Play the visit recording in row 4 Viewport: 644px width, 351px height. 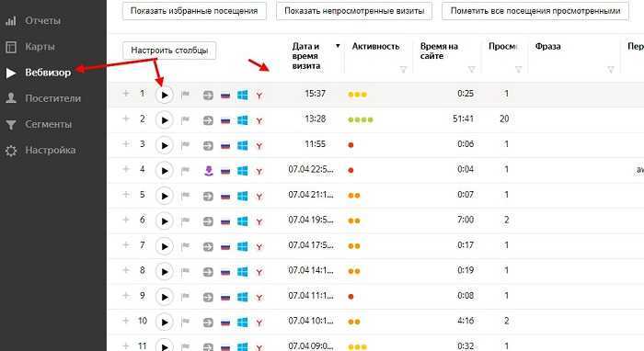click(x=164, y=171)
